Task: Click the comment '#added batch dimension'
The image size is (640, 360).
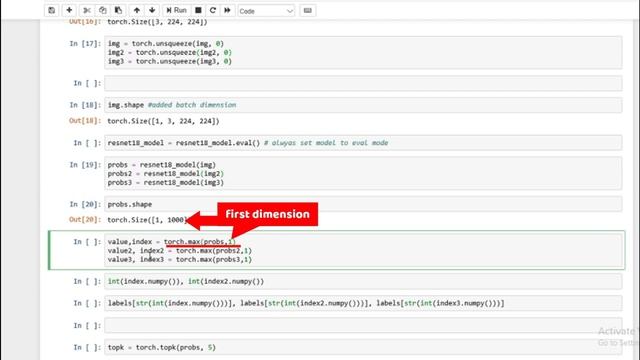Action: pos(192,105)
